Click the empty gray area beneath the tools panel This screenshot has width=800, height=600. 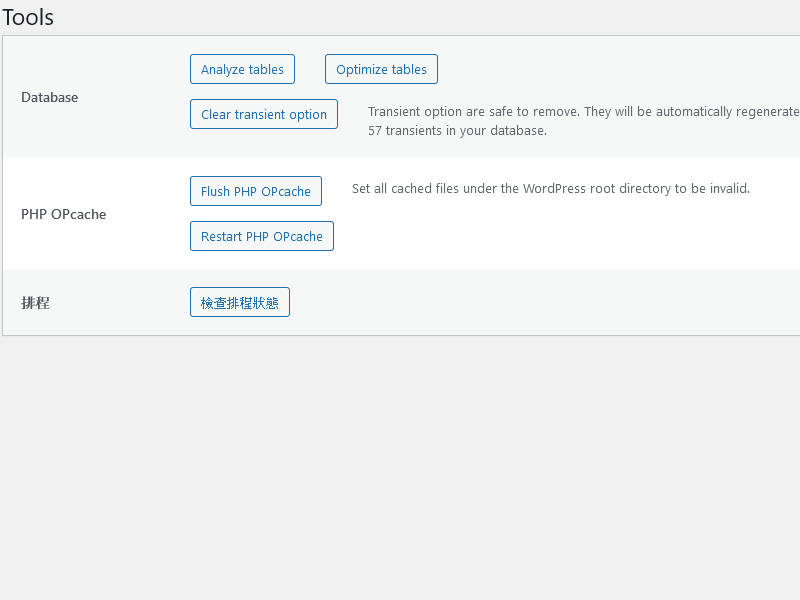pos(400,467)
